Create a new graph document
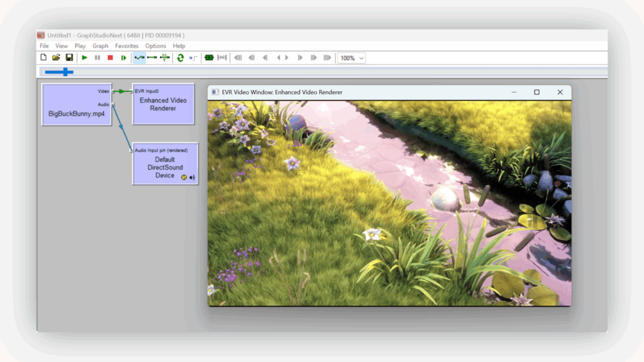The image size is (644, 362). click(43, 57)
